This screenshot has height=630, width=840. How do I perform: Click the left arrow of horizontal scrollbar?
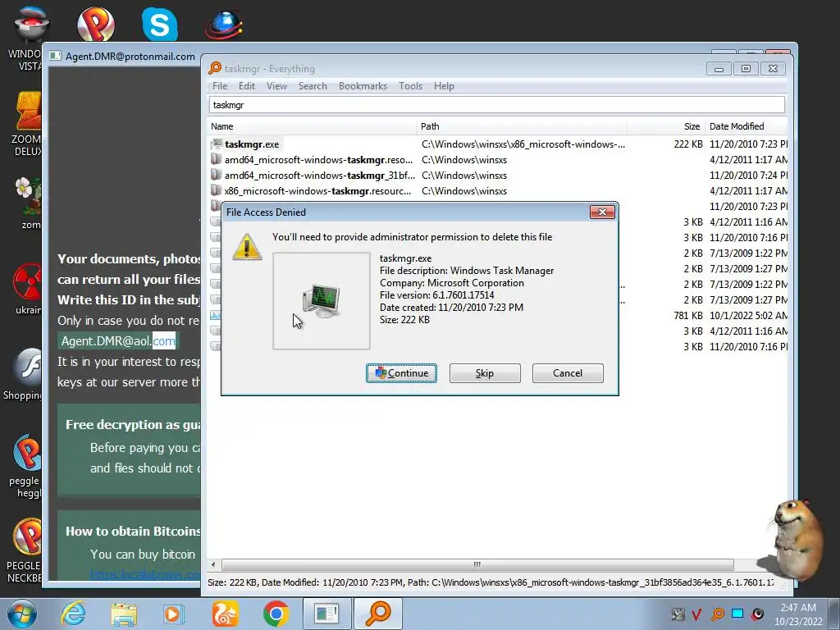(x=213, y=564)
